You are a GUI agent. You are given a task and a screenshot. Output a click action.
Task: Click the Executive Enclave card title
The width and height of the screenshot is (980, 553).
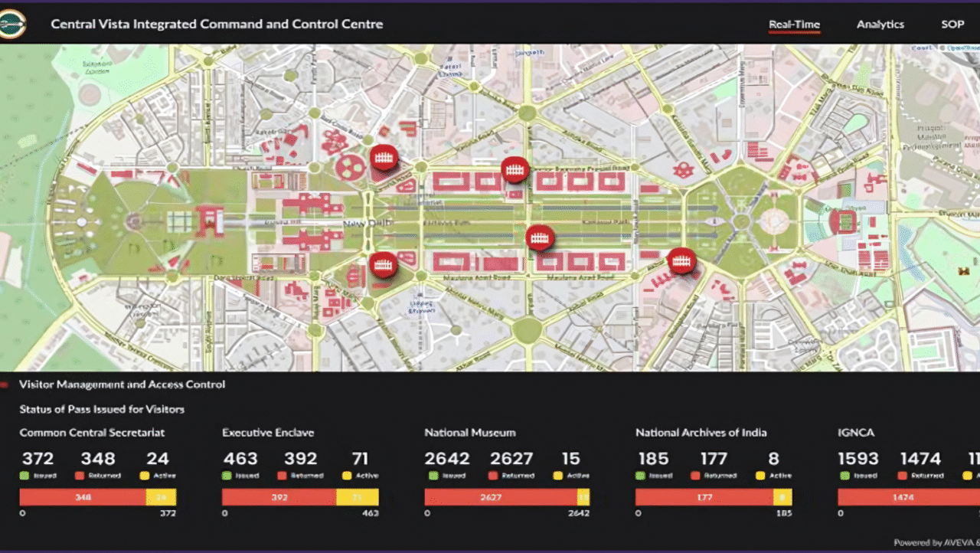[268, 433]
